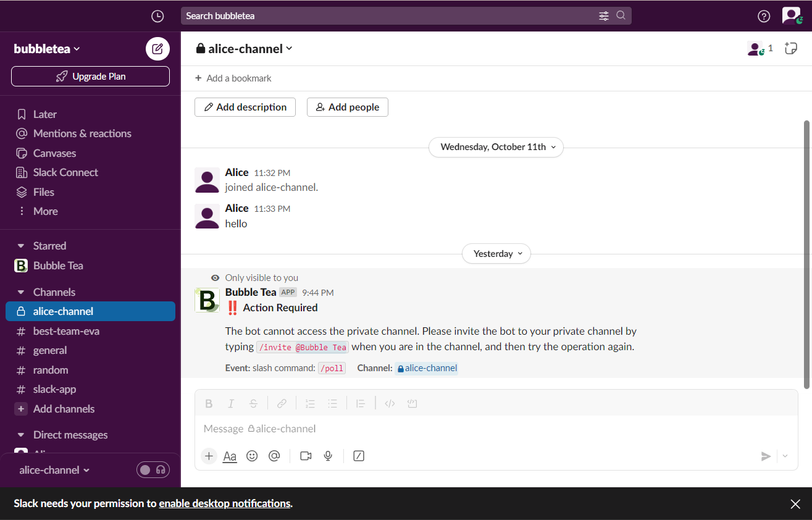
Task: Click enable desktop notifications link
Action: tap(225, 503)
